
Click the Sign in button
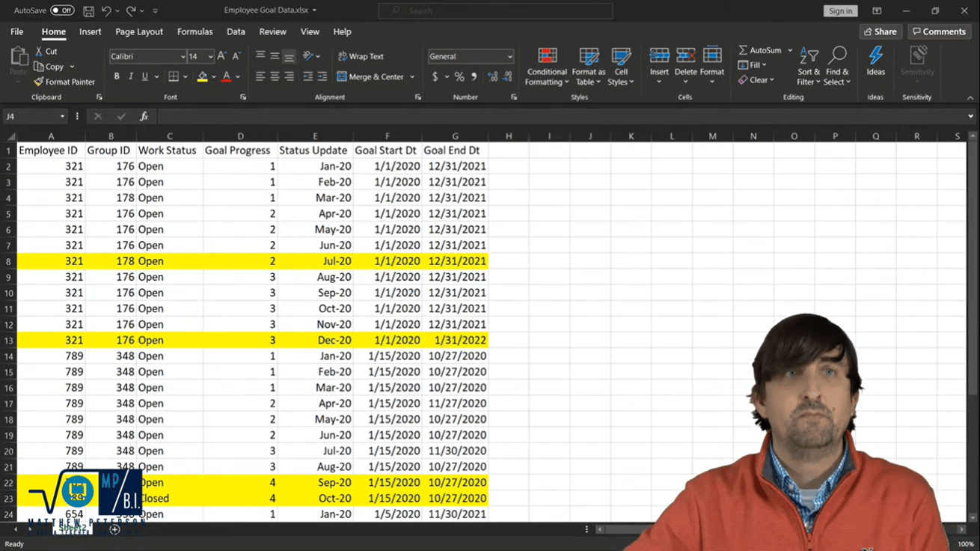pyautogui.click(x=840, y=10)
